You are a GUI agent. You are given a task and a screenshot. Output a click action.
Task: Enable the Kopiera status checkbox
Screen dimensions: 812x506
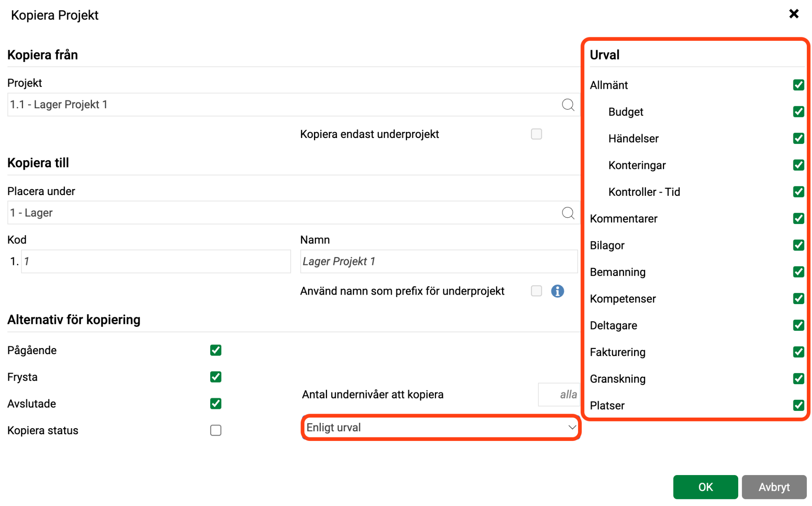pos(216,430)
